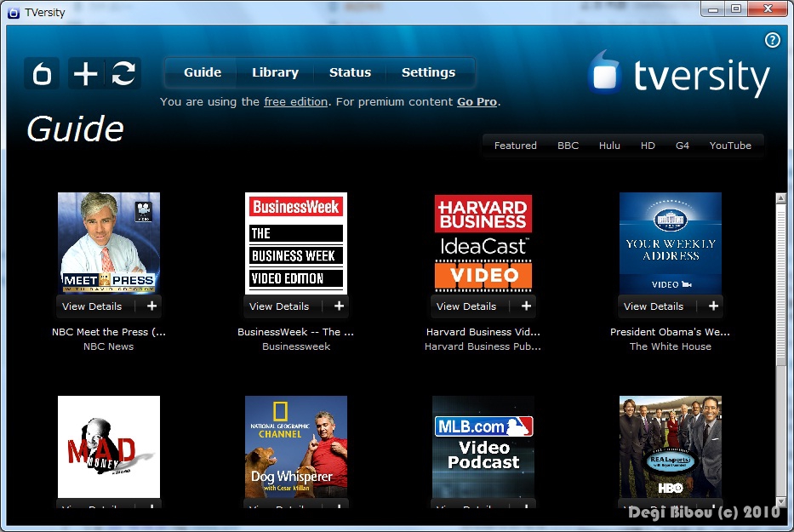
Task: Select the Hulu category
Action: tap(609, 146)
